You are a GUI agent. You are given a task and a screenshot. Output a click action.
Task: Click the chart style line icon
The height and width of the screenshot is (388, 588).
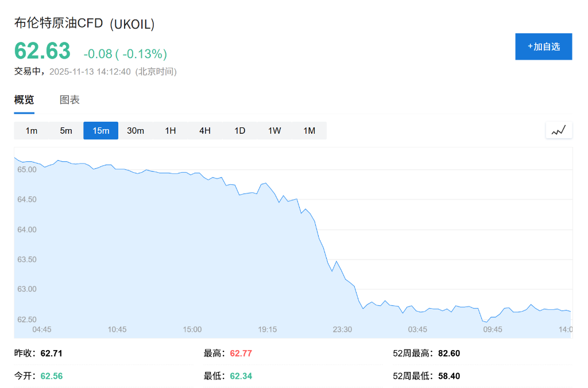tap(558, 130)
